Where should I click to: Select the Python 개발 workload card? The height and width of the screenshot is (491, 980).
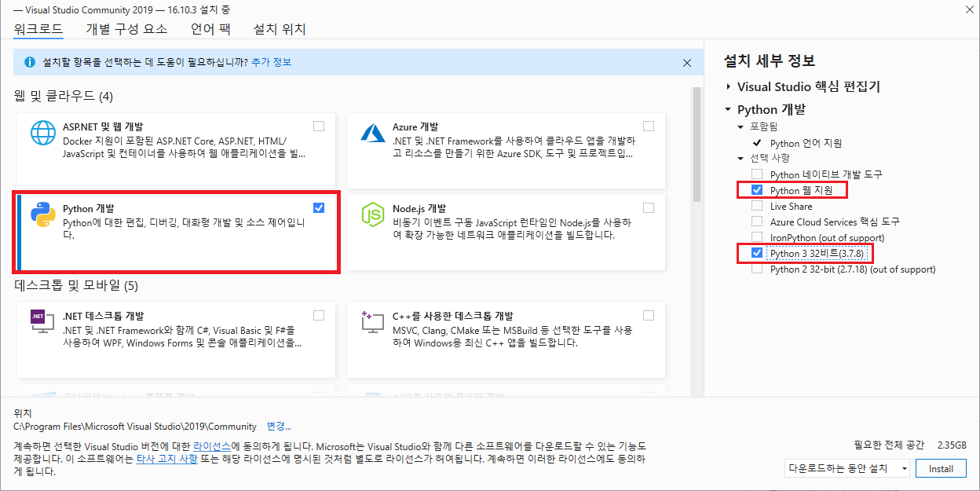[x=177, y=232]
